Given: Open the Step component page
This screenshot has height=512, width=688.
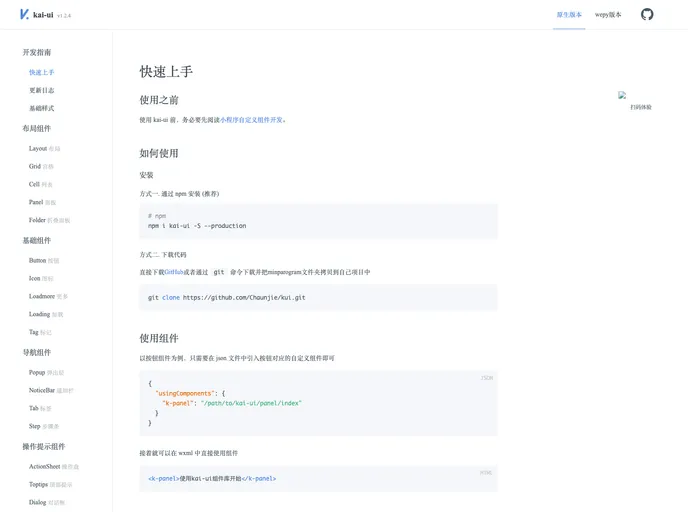Looking at the screenshot, I should click(44, 426).
